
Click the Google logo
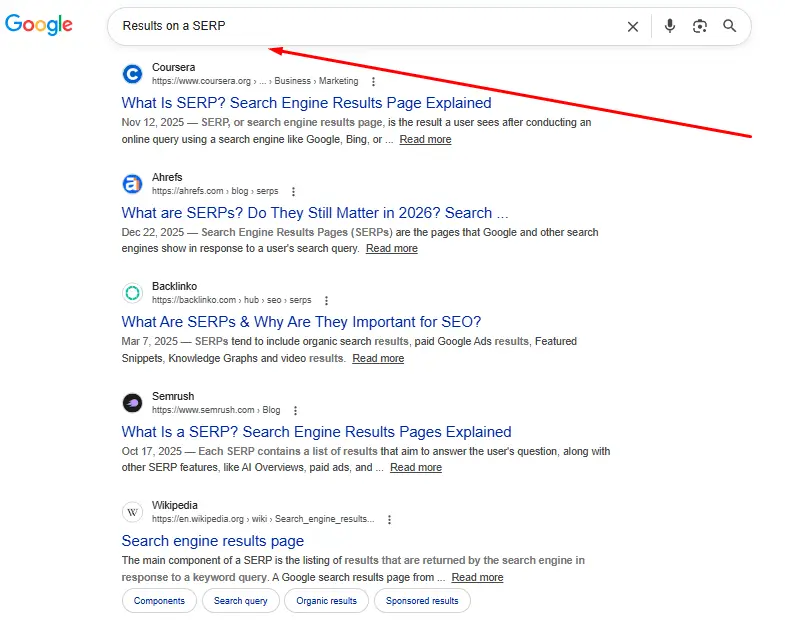tap(39, 25)
